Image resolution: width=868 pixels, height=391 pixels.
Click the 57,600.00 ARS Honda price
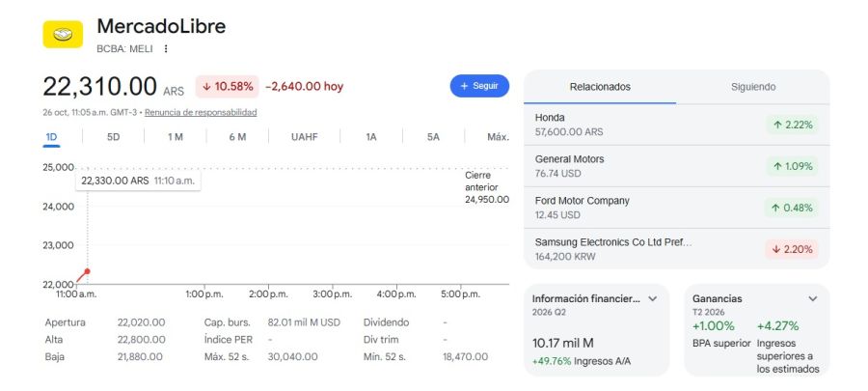[x=569, y=132]
